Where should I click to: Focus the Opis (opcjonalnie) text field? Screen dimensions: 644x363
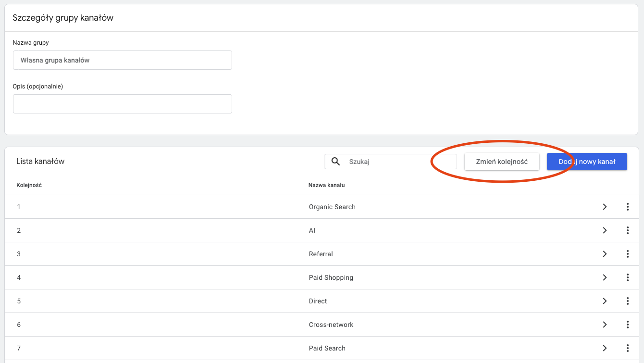(122, 104)
